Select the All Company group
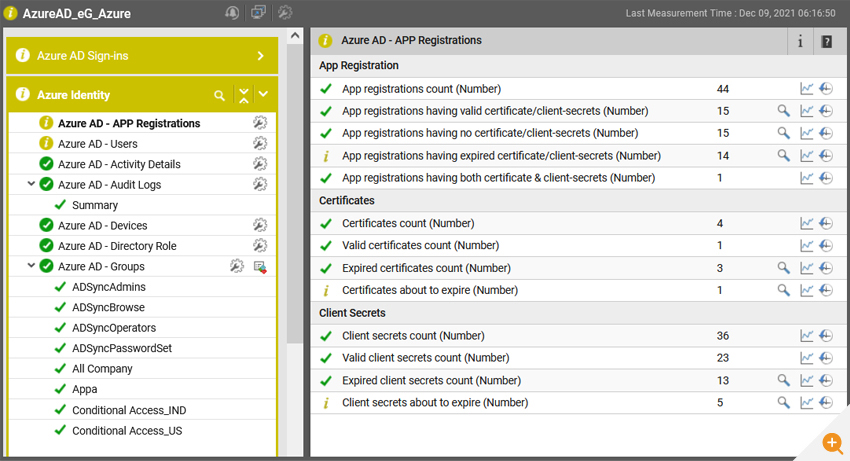Image resolution: width=850 pixels, height=461 pixels. [x=102, y=369]
